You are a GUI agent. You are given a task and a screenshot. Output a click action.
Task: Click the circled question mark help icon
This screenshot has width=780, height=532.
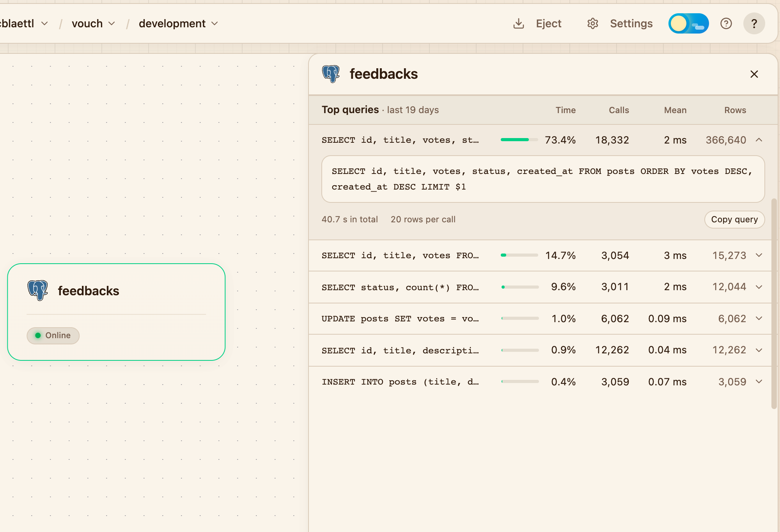[726, 23]
